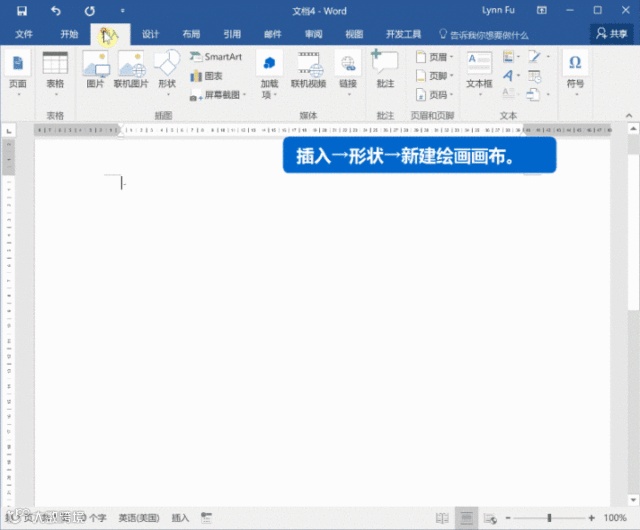Open the 符号 symbol dropdown
This screenshot has height=530, width=640.
tap(575, 73)
